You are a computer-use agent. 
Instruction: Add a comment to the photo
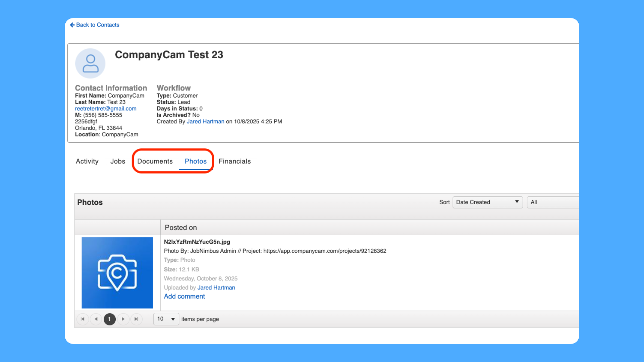[184, 296]
